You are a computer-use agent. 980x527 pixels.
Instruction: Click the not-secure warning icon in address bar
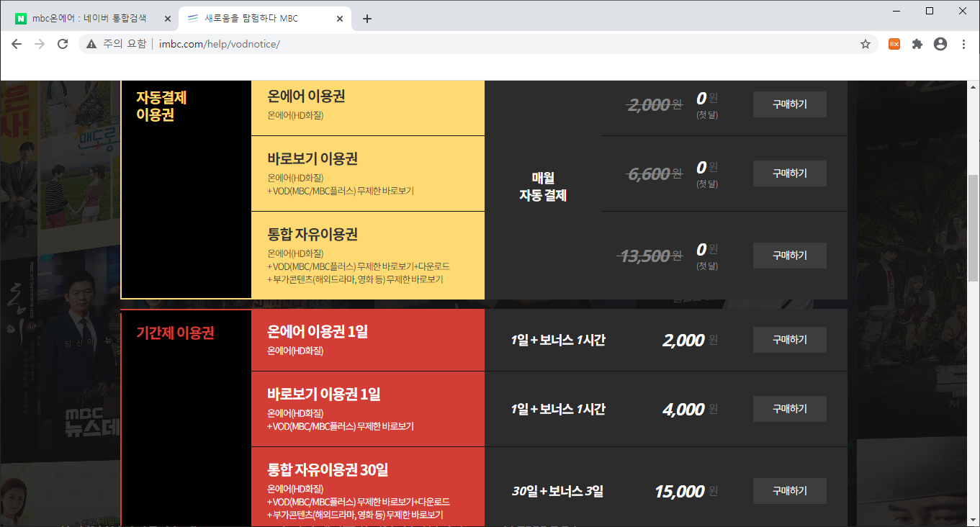click(x=91, y=44)
